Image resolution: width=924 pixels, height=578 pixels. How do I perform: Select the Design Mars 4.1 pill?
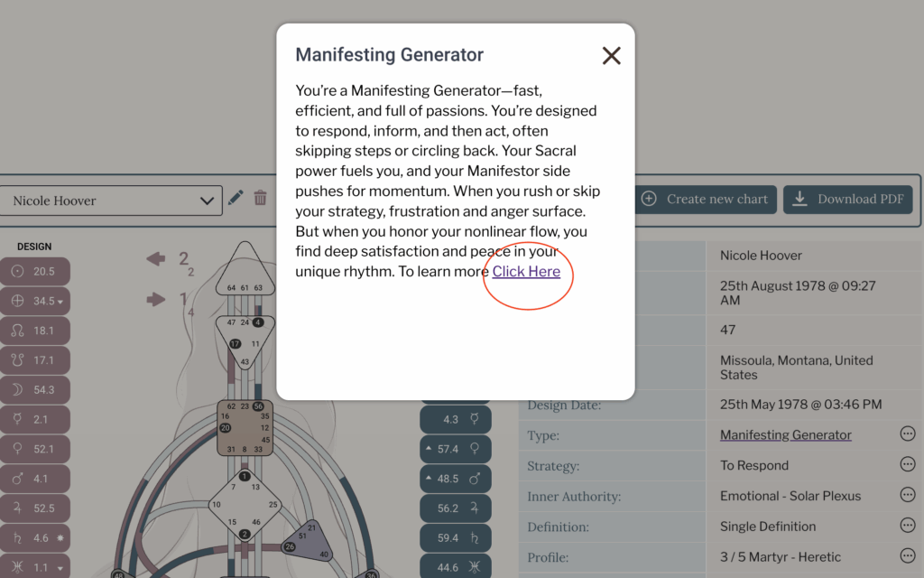[34, 479]
